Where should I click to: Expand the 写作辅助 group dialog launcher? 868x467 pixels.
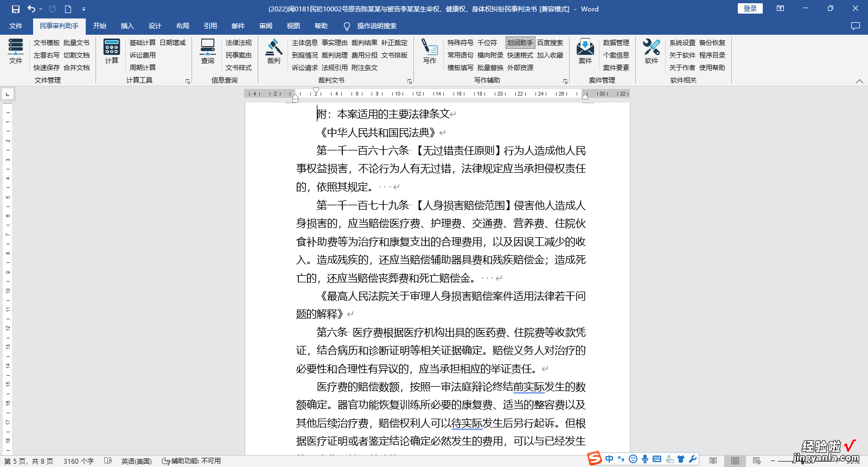tap(565, 81)
